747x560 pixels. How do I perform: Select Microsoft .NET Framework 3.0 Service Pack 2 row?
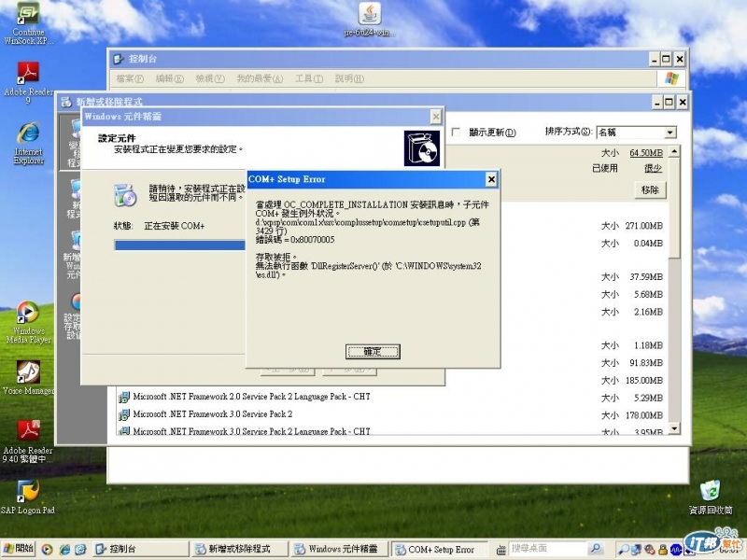(390, 414)
